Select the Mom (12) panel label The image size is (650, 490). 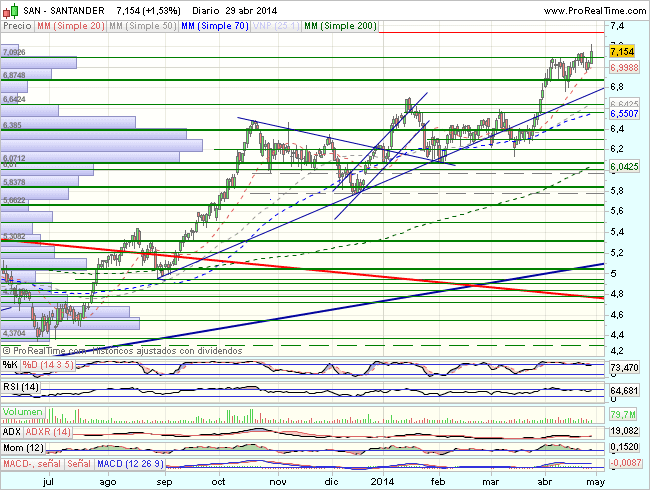click(23, 448)
